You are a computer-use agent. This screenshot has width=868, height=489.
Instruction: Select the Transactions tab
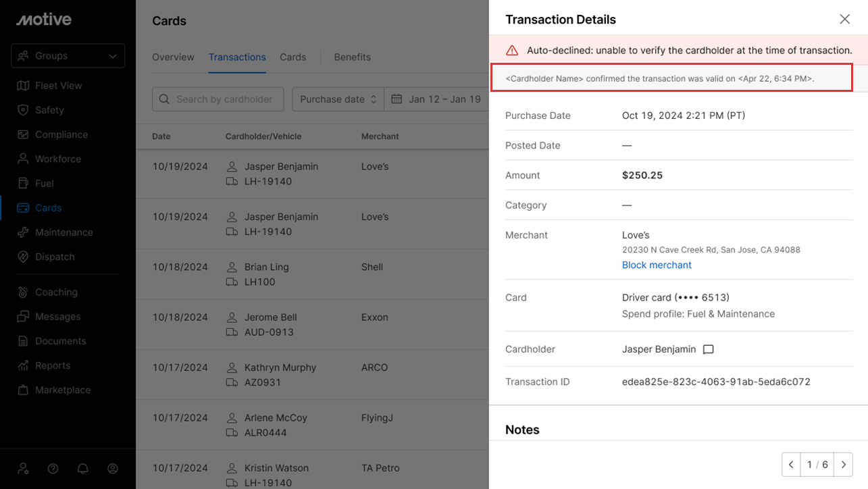[x=237, y=57]
